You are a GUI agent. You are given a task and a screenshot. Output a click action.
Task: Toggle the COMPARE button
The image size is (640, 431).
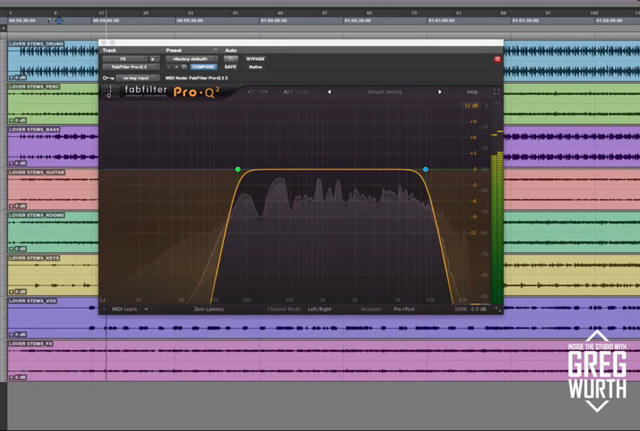pos(203,67)
